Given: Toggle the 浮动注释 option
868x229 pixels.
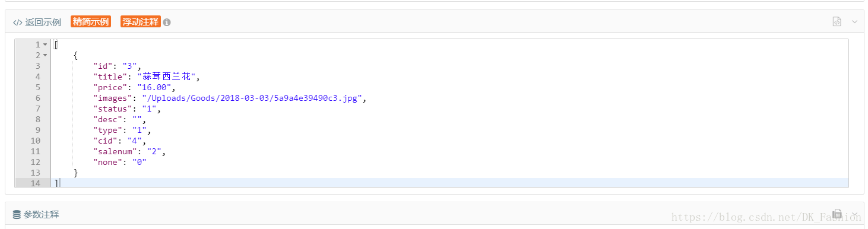Looking at the screenshot, I should pos(141,22).
